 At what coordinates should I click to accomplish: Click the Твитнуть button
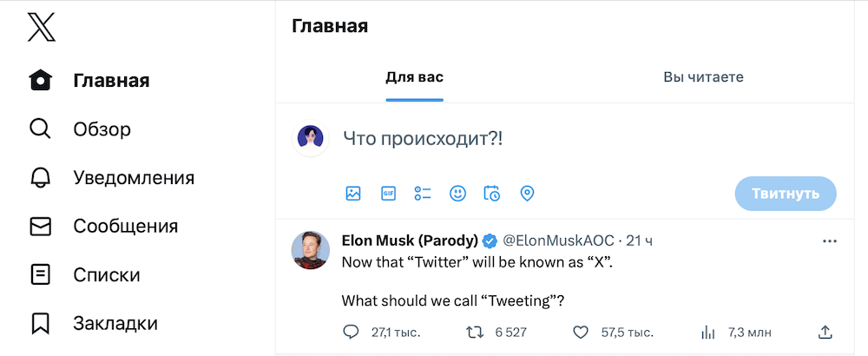786,194
